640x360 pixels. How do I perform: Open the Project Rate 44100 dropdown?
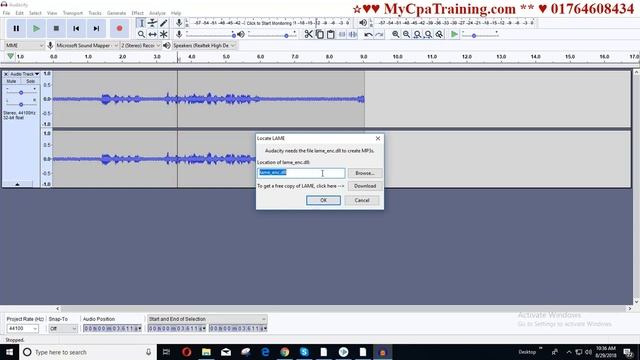pyautogui.click(x=22, y=328)
